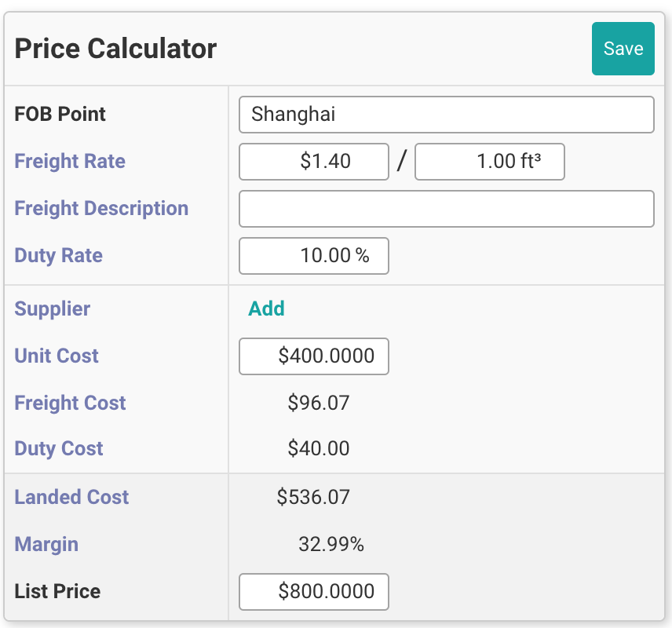Edit the 10.00 % duty rate field
Viewport: 672px width, 628px height.
[314, 256]
